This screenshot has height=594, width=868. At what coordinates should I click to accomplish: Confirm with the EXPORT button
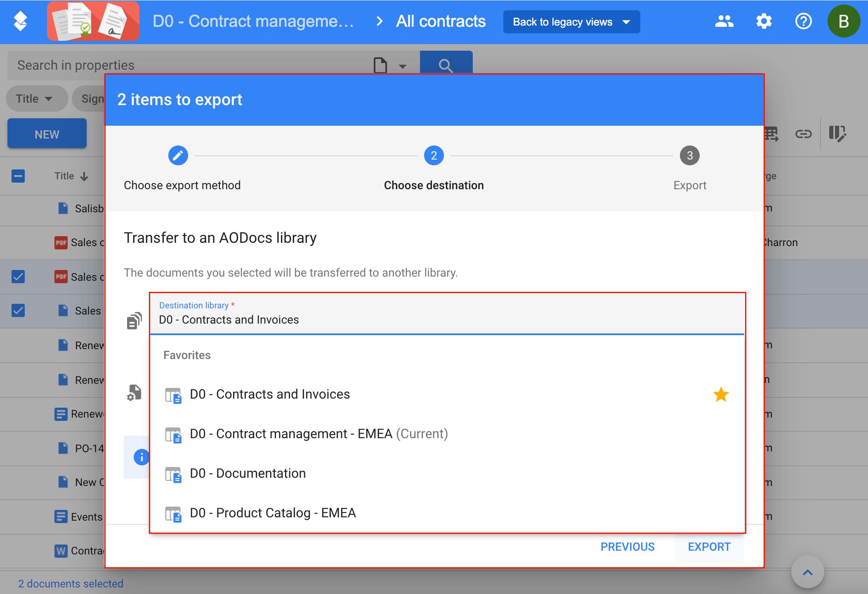[709, 547]
